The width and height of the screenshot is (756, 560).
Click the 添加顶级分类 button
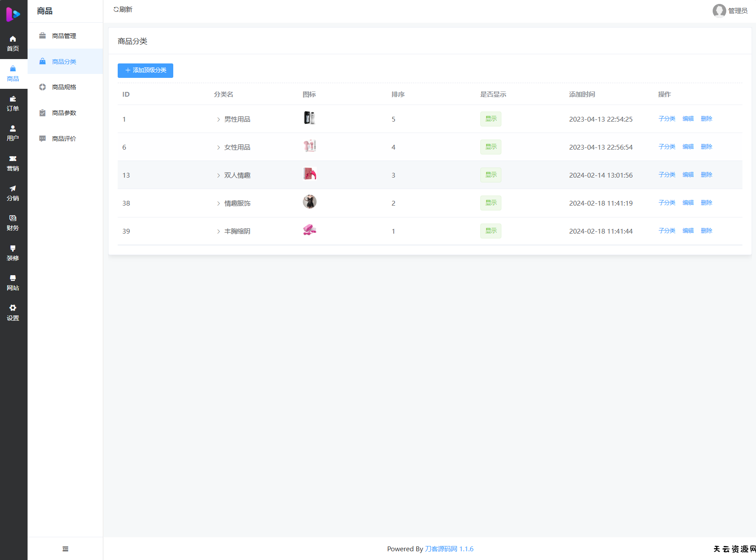click(145, 70)
